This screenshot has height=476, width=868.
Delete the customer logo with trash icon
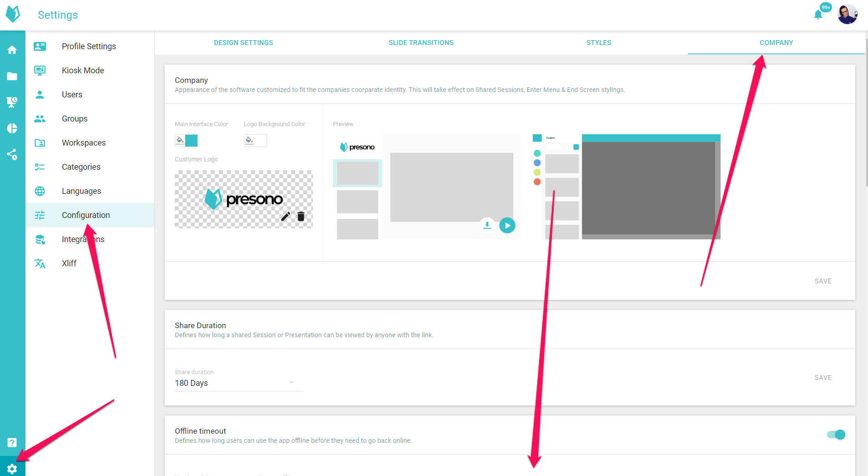coord(301,217)
